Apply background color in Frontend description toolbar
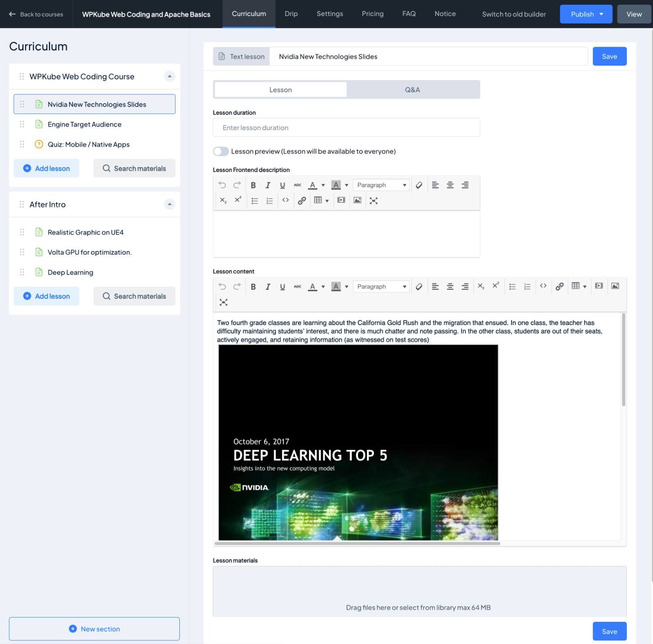 [x=336, y=185]
